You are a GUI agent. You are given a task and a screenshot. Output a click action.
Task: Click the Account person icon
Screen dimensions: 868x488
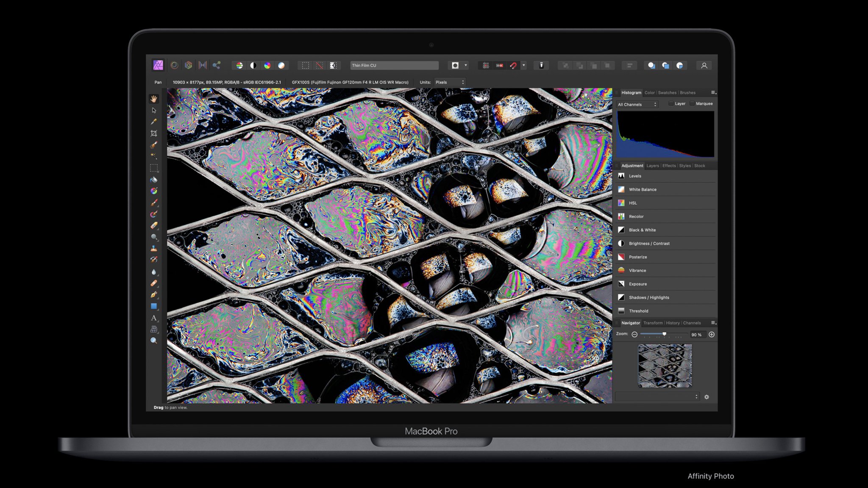(x=704, y=66)
